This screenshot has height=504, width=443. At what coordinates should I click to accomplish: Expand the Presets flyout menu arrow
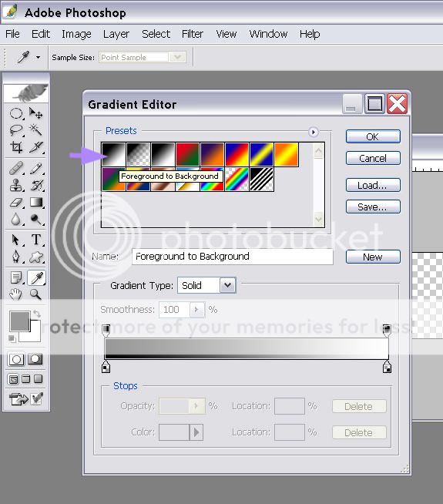pyautogui.click(x=314, y=132)
